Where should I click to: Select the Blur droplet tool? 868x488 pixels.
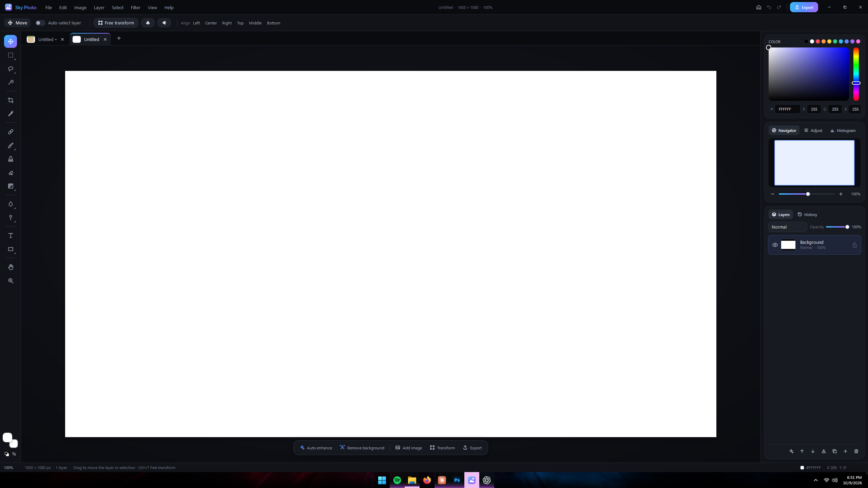[x=11, y=204]
